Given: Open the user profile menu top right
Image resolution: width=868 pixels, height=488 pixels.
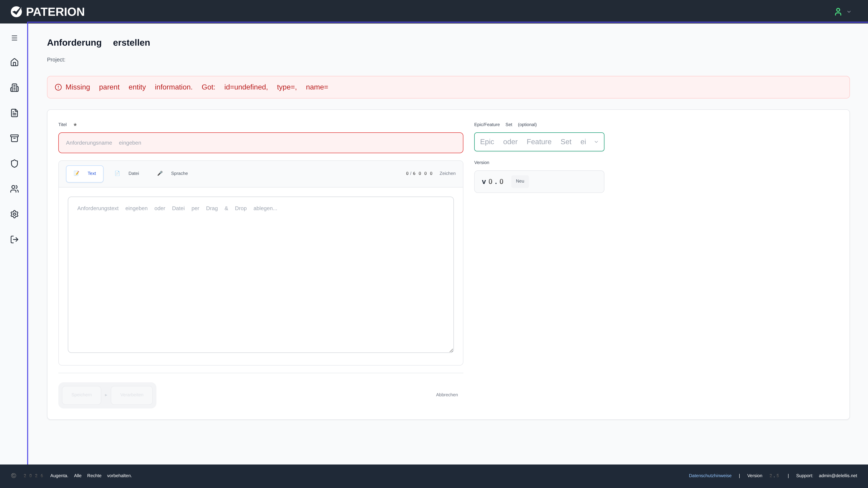Looking at the screenshot, I should [838, 12].
